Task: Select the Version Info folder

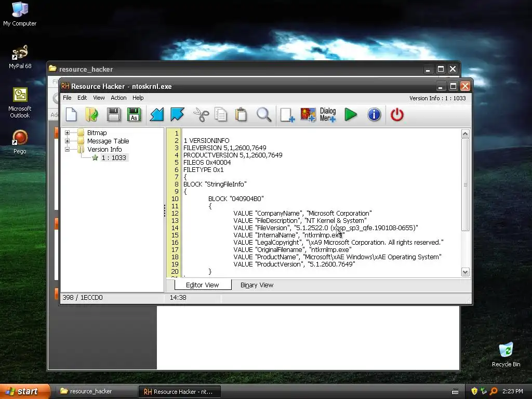Action: pos(104,149)
